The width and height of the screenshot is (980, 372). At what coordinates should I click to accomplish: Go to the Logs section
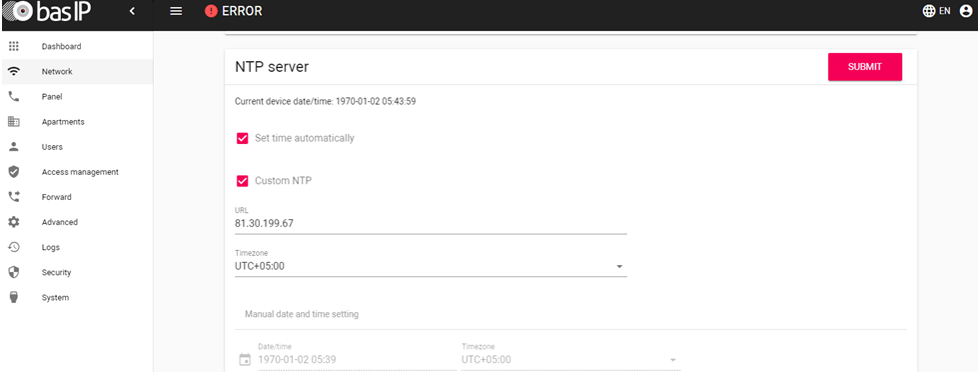(x=77, y=247)
